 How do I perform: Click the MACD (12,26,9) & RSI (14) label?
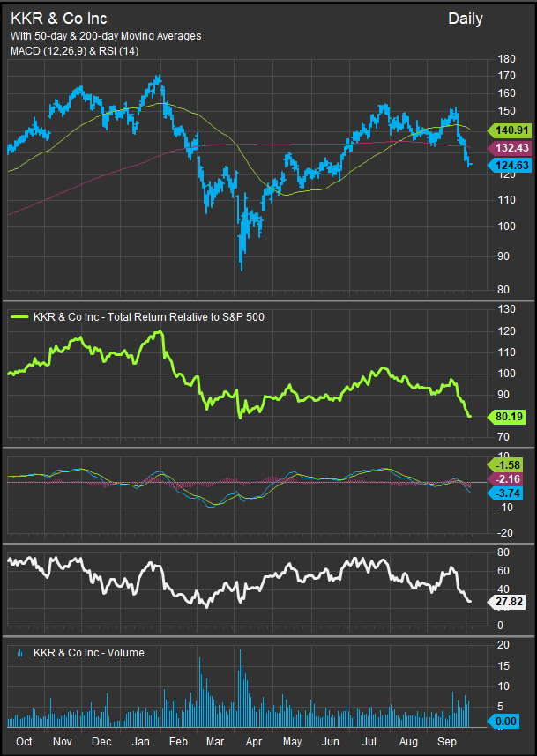[74, 51]
